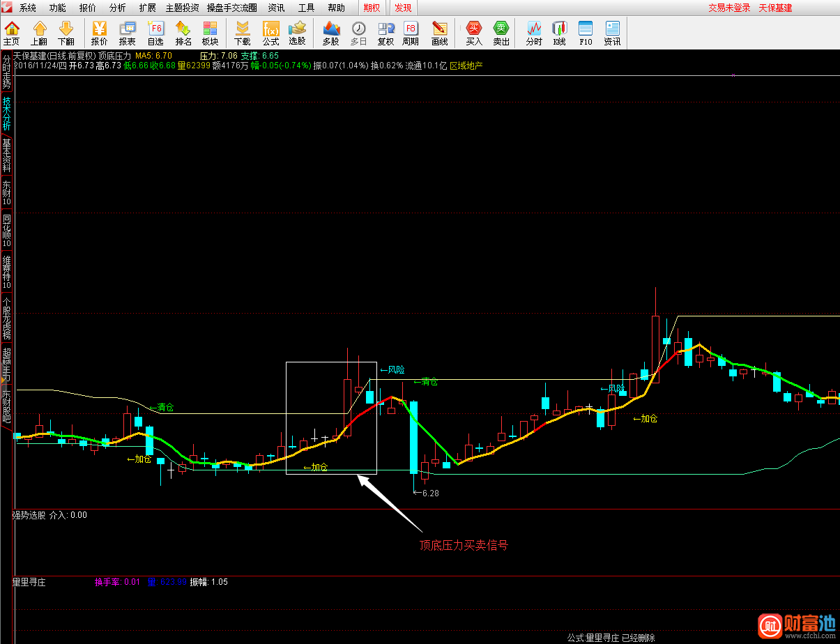Expand the 工具 menu
840x644 pixels.
coord(306,8)
